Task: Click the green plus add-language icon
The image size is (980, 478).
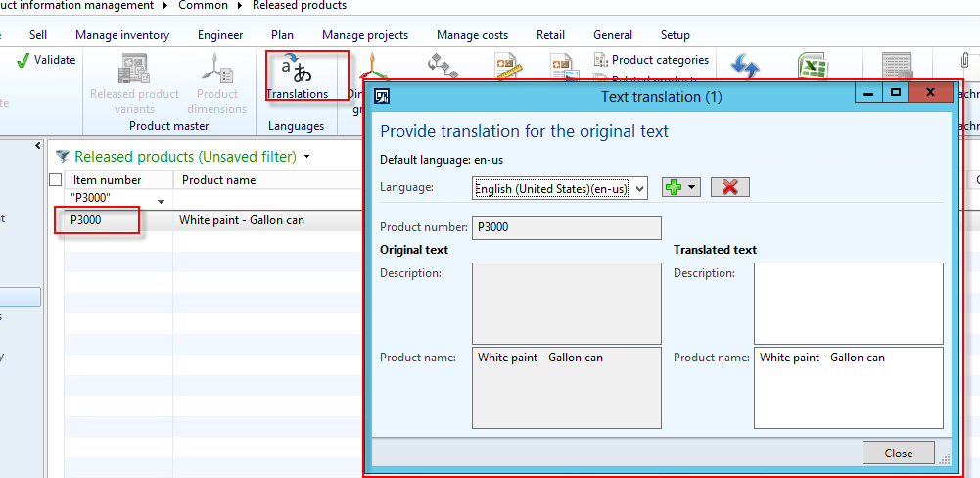Action: point(675,187)
